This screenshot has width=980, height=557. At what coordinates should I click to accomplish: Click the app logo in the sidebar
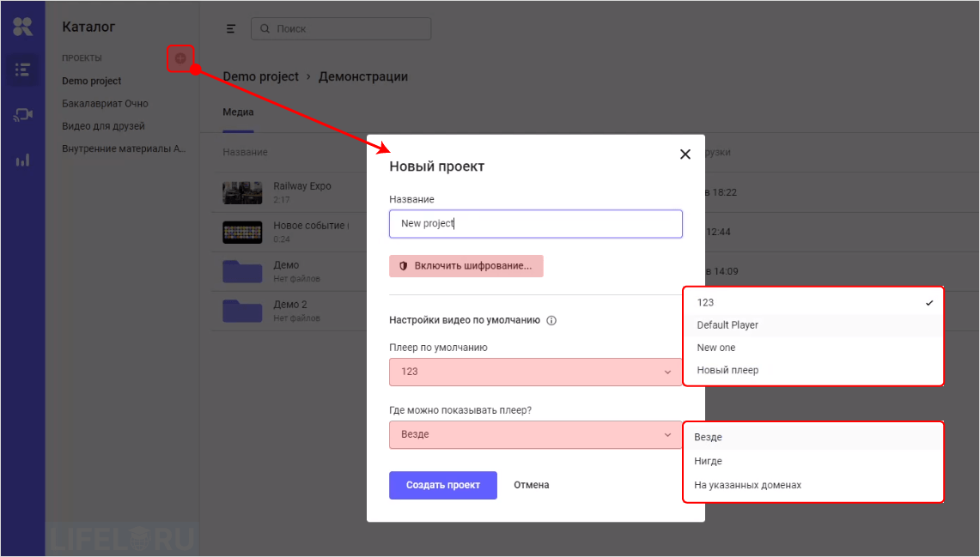tap(22, 27)
